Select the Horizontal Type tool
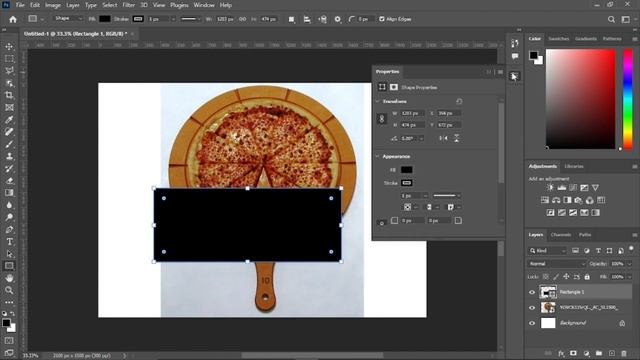 pyautogui.click(x=9, y=242)
